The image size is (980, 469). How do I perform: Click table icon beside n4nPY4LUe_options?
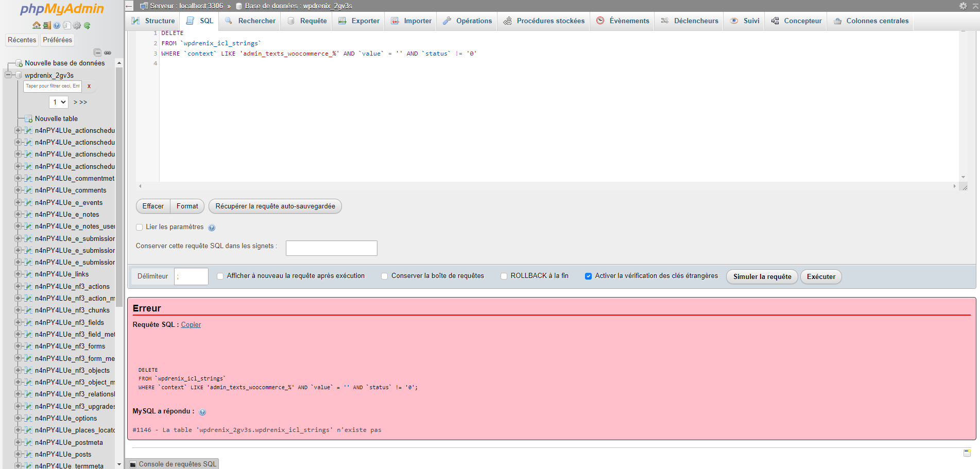point(29,419)
